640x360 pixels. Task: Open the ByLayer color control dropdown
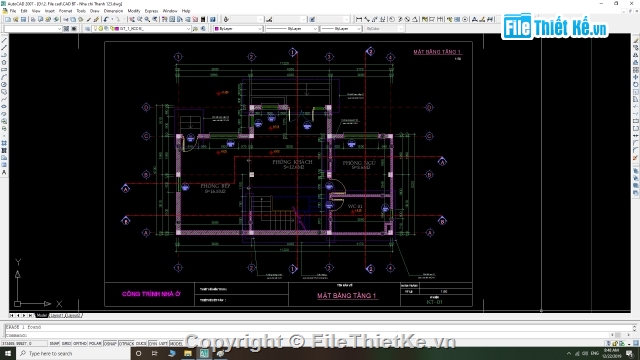[x=238, y=29]
